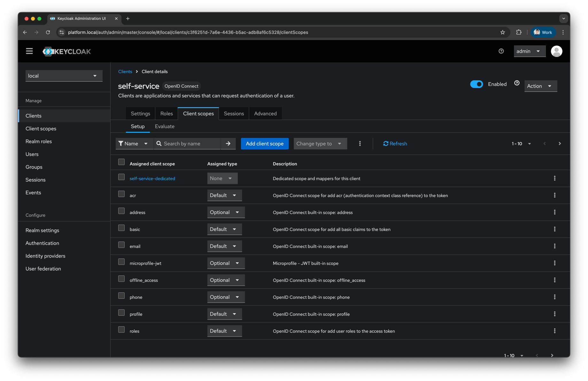Open the help question mark icon
This screenshot has width=588, height=381.
point(501,51)
